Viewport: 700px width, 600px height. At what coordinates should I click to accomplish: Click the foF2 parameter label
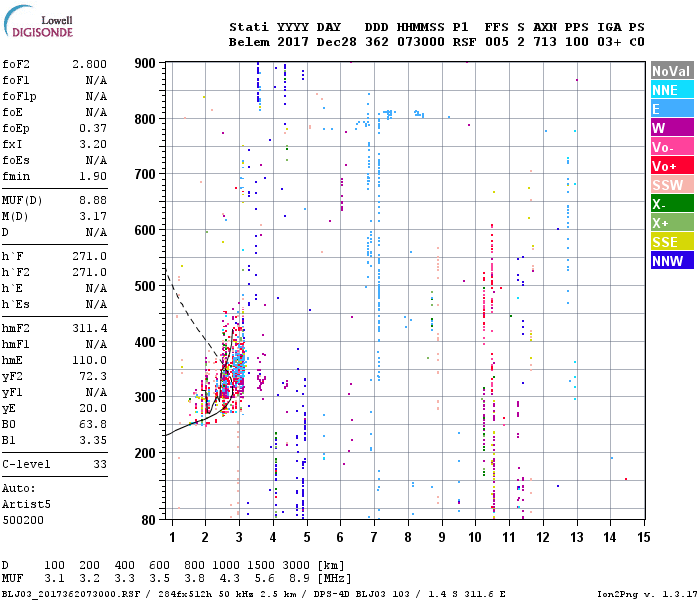pyautogui.click(x=16, y=64)
